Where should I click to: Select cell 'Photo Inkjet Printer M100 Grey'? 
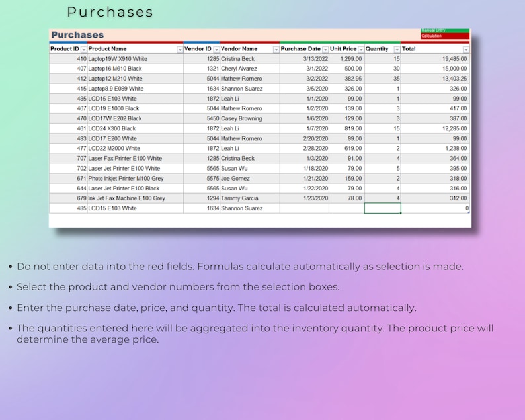pyautogui.click(x=136, y=179)
